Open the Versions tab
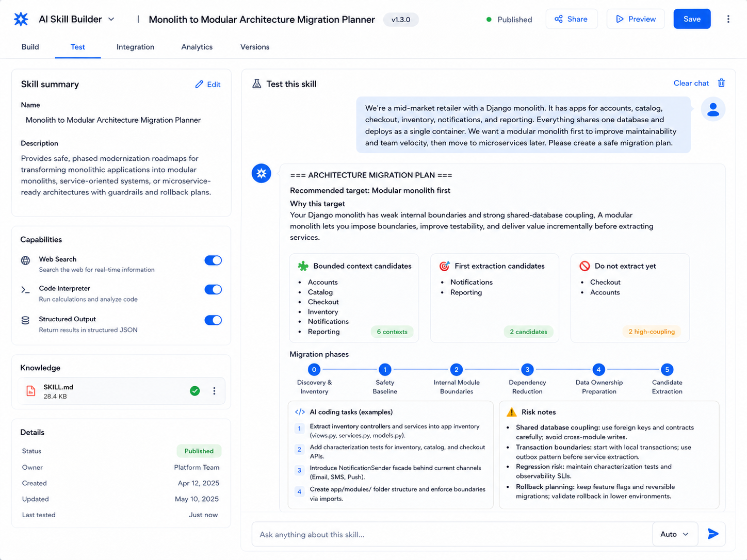Image resolution: width=747 pixels, height=560 pixels. (x=255, y=47)
